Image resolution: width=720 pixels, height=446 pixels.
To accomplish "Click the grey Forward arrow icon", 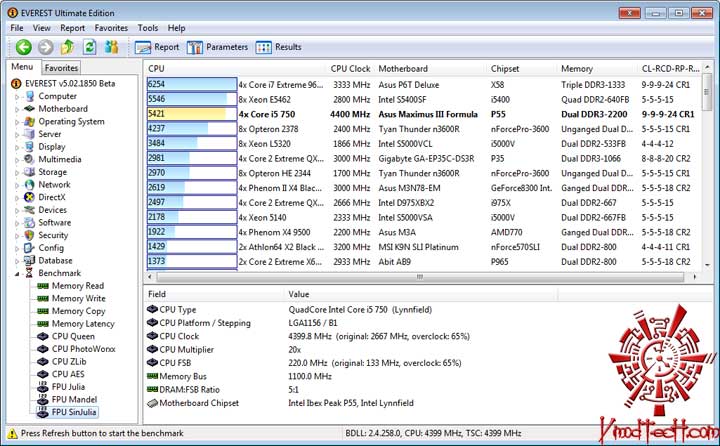I will click(x=45, y=47).
